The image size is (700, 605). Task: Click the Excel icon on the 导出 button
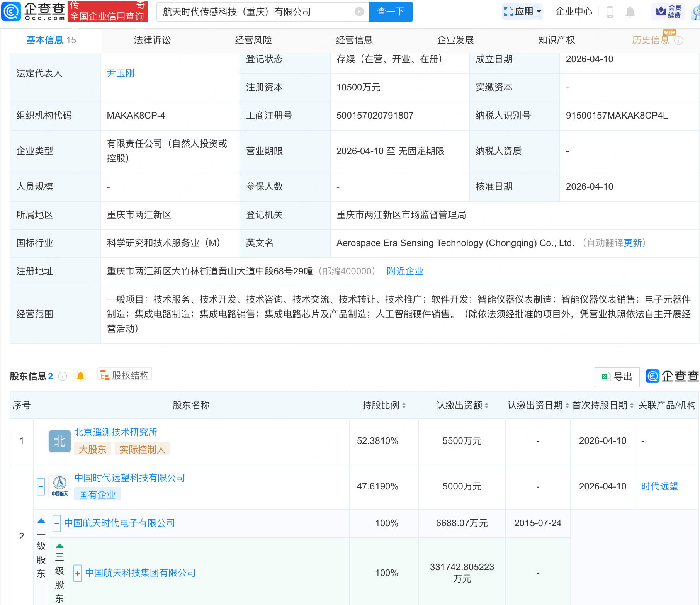605,377
